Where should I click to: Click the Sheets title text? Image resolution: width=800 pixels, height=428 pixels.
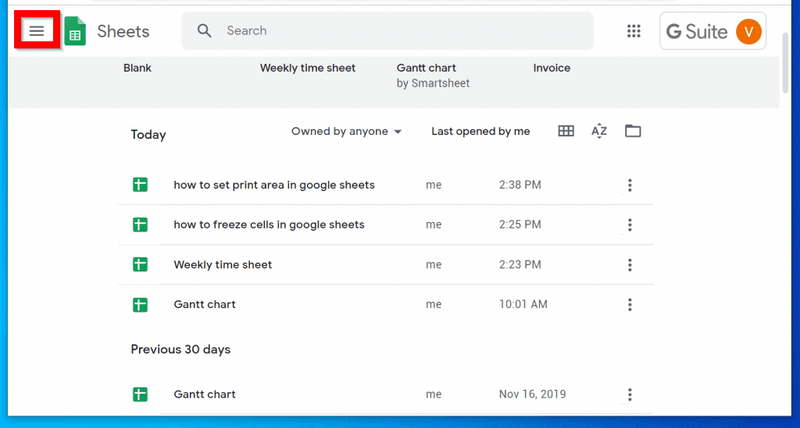123,32
